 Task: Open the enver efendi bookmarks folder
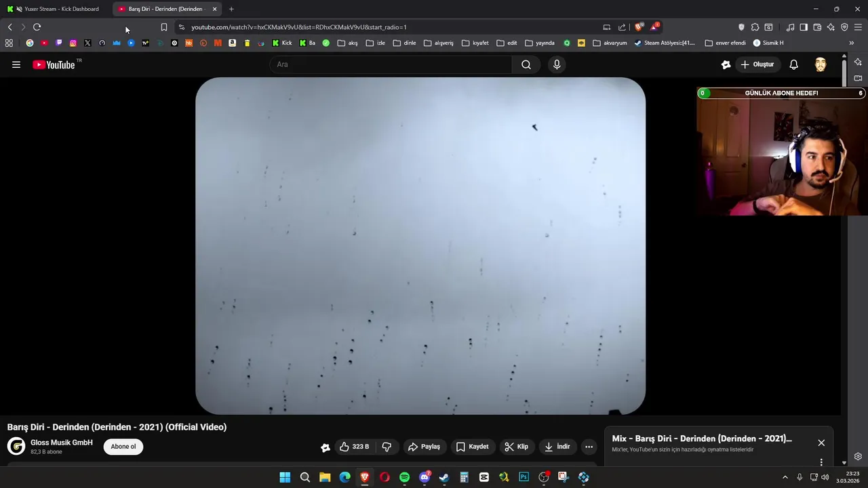725,43
